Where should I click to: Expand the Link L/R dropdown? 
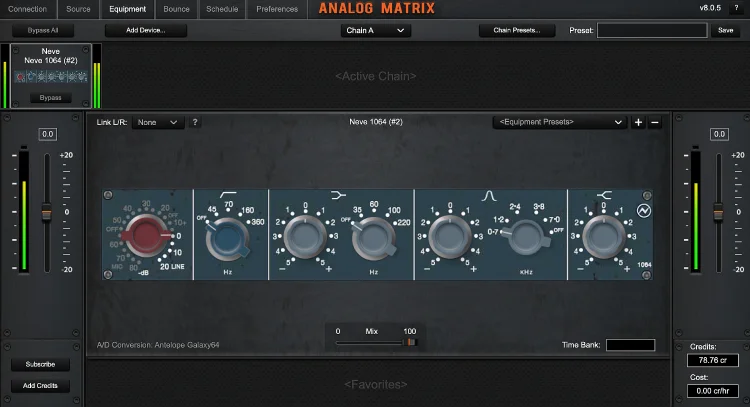(158, 122)
